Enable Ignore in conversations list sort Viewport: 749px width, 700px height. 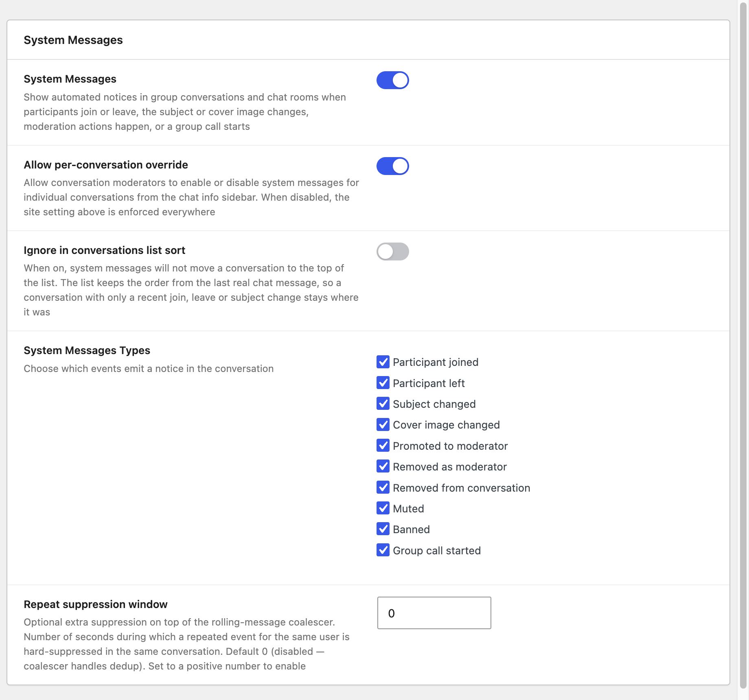click(x=392, y=252)
